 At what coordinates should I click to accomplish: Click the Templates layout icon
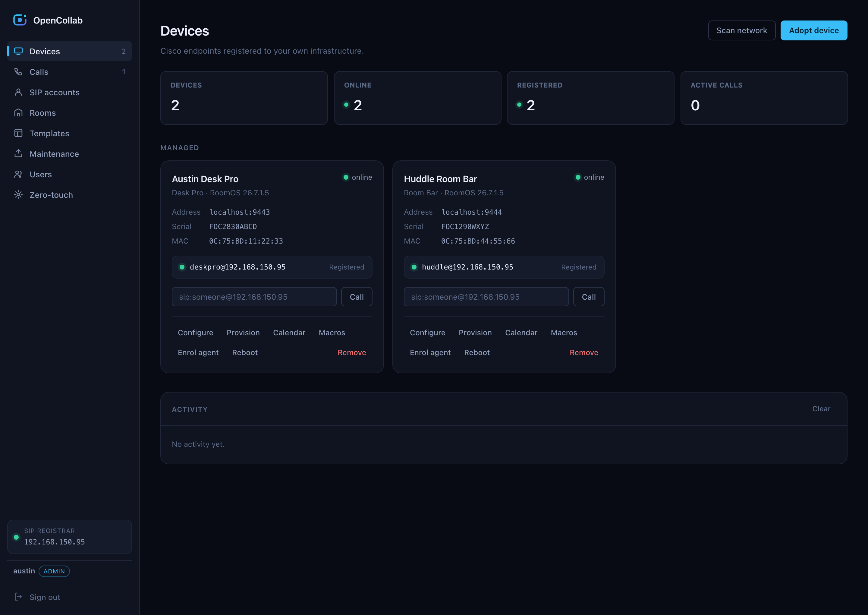[18, 133]
